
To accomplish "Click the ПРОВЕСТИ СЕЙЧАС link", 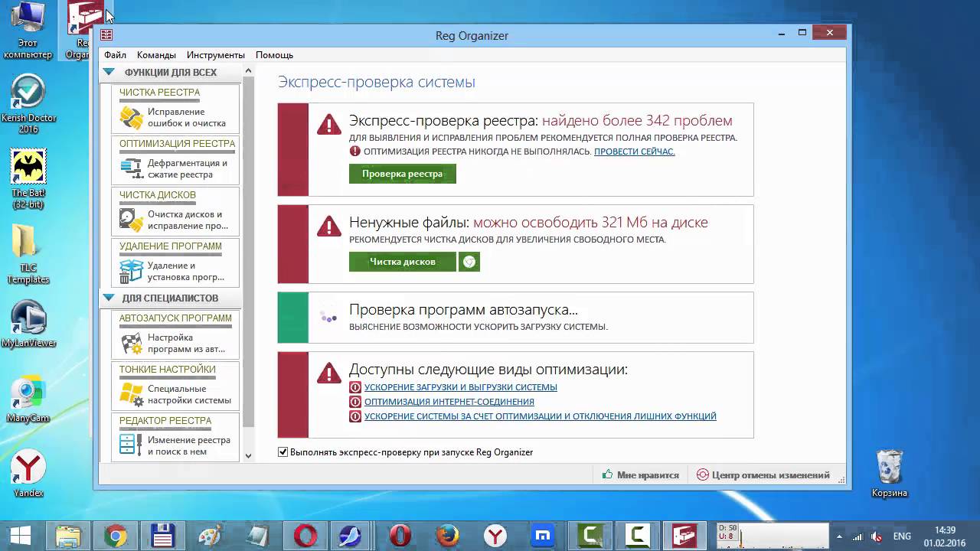I will coord(635,152).
